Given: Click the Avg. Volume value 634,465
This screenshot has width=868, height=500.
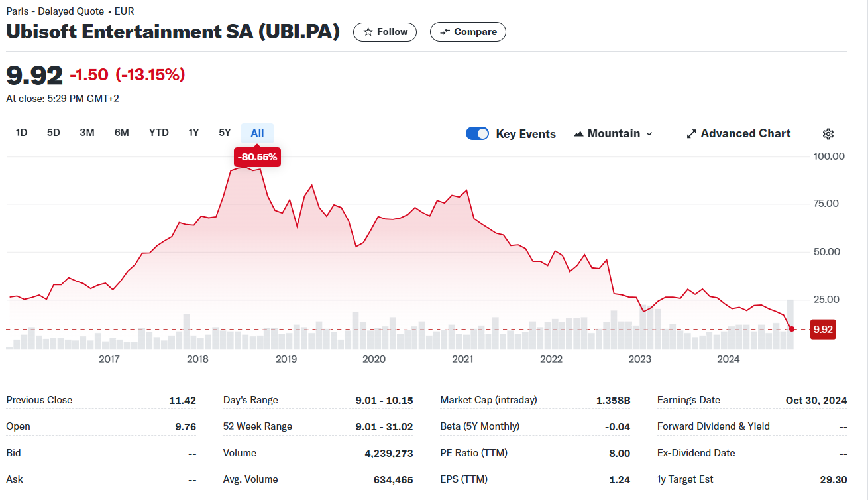Looking at the screenshot, I should tap(392, 479).
